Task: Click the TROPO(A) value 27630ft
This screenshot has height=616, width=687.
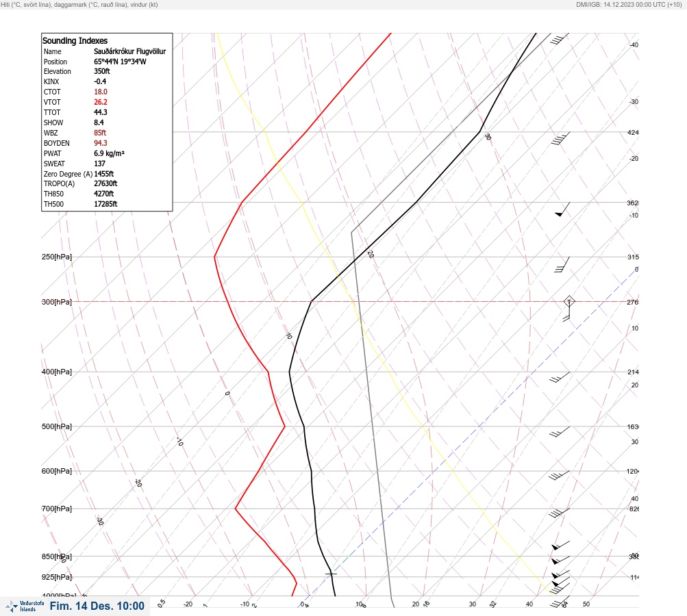Action: pos(105,183)
